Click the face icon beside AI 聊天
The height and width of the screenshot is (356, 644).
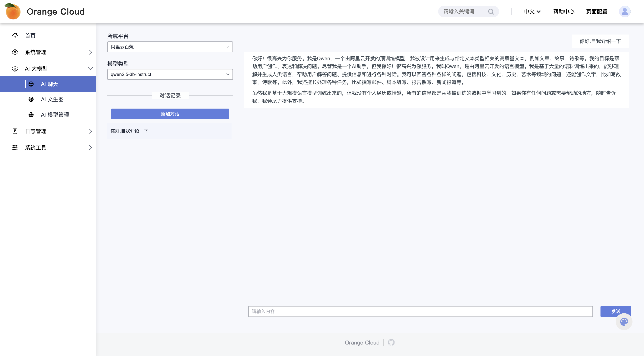pyautogui.click(x=31, y=84)
